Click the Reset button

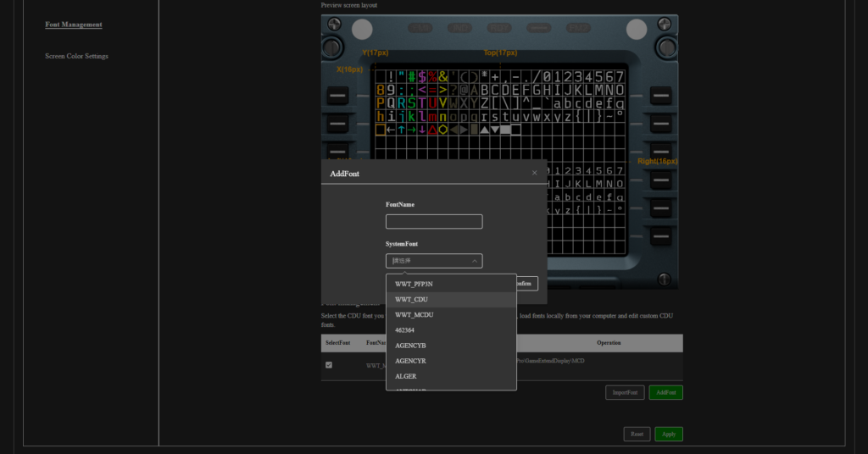click(x=637, y=434)
